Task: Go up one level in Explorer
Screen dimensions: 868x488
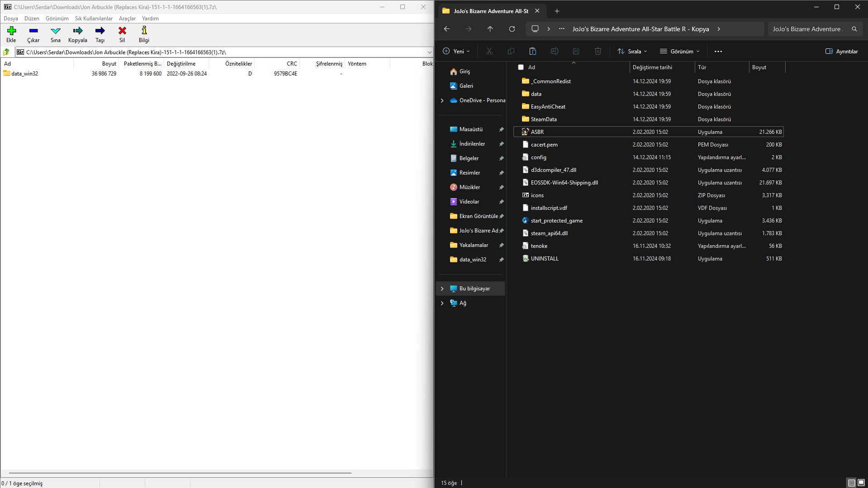Action: tap(490, 29)
